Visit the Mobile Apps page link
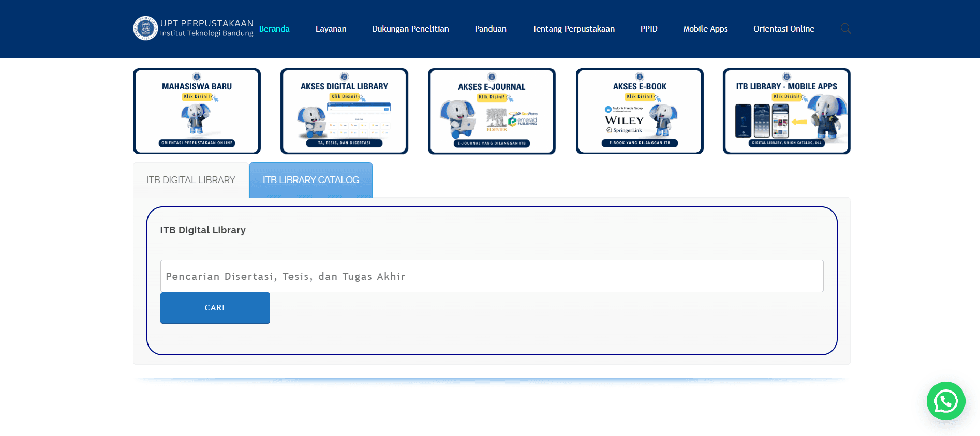This screenshot has width=980, height=436. coord(705,29)
